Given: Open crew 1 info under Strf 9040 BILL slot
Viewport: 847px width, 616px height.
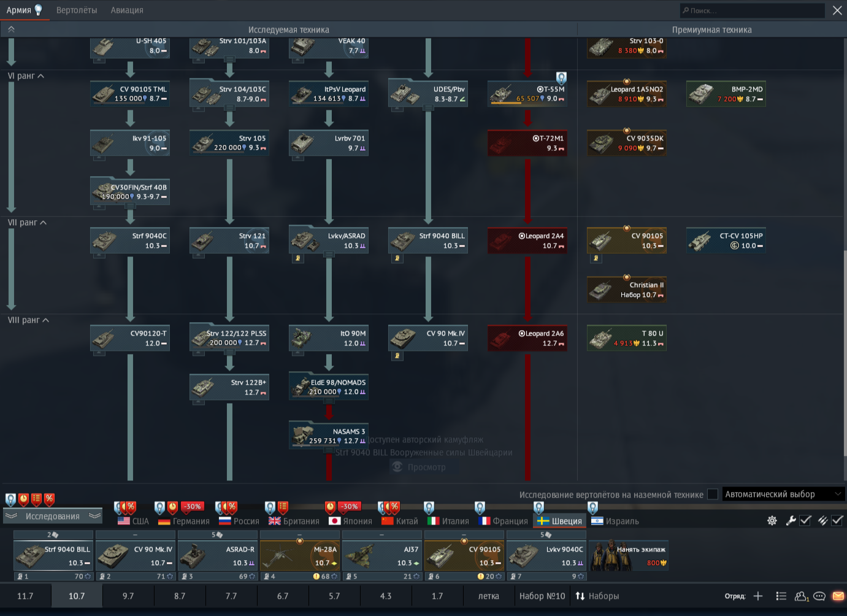Looking at the screenshot, I should tap(53, 577).
